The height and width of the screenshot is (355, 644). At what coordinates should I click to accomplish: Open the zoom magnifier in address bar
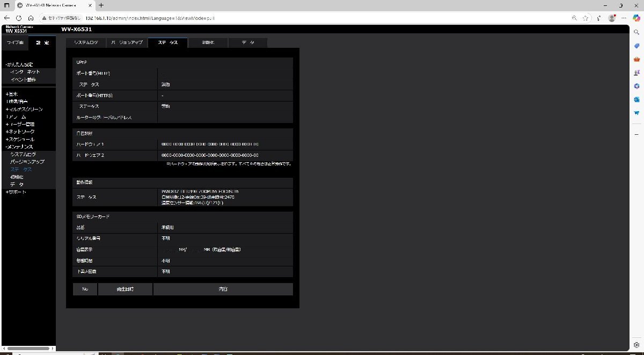pyautogui.click(x=575, y=18)
